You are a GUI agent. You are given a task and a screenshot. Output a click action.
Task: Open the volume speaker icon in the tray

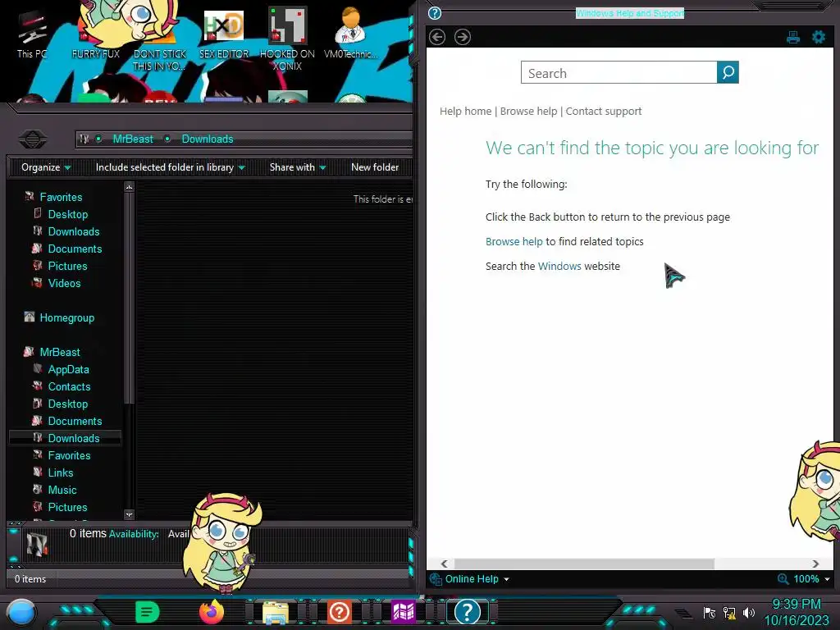(x=748, y=613)
